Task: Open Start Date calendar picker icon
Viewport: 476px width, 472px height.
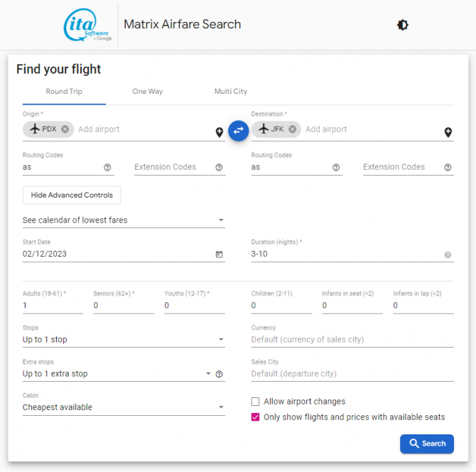Action: [x=219, y=254]
